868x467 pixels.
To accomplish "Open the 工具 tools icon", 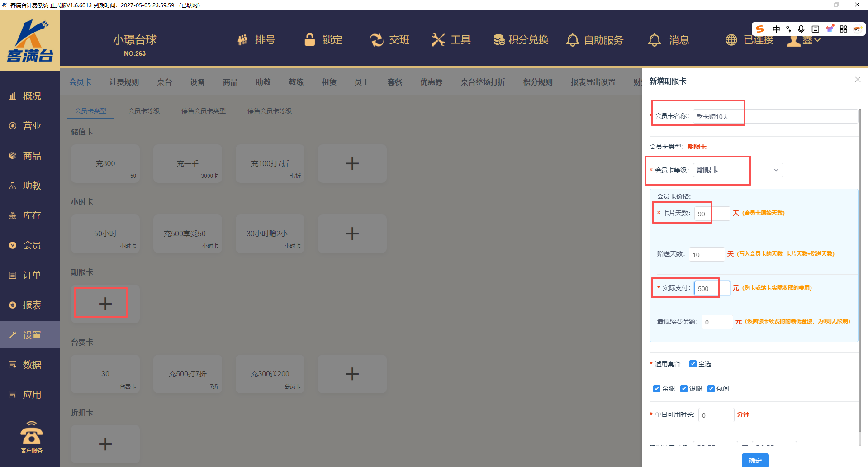I will click(x=438, y=40).
